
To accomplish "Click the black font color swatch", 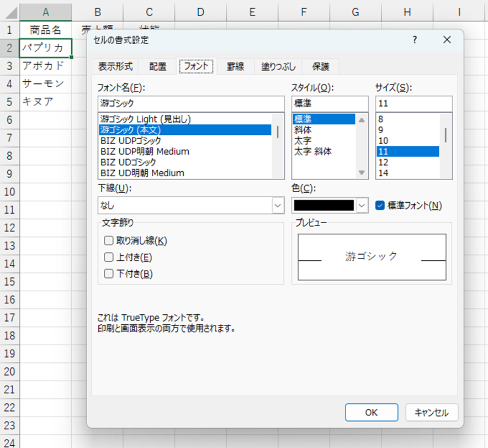I will coord(324,205).
